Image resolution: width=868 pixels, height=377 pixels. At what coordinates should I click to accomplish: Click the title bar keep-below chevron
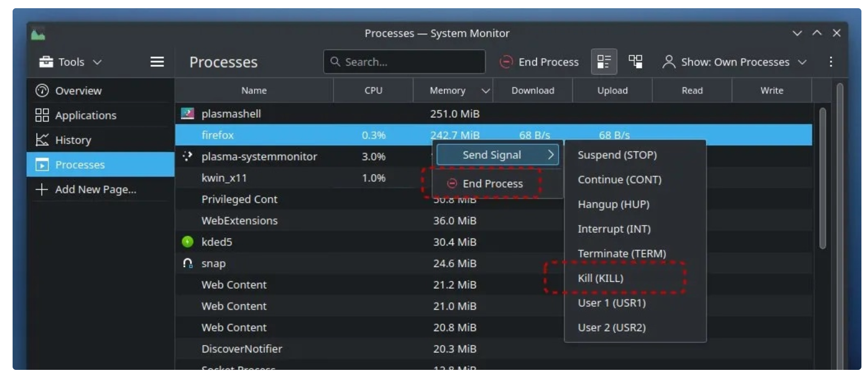(797, 33)
